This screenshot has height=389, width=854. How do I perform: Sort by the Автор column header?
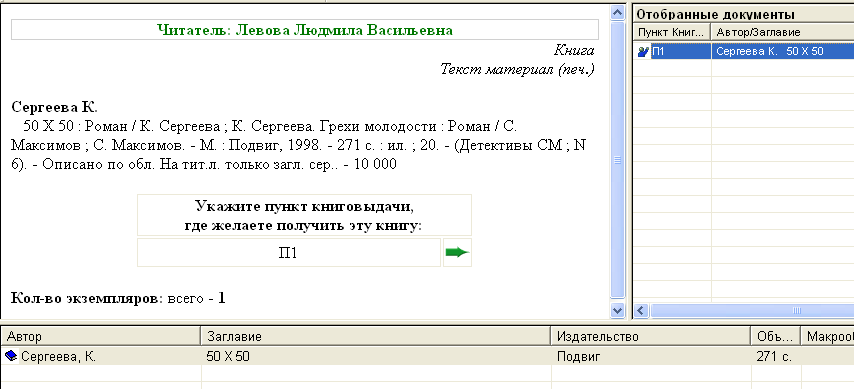pyautogui.click(x=101, y=337)
